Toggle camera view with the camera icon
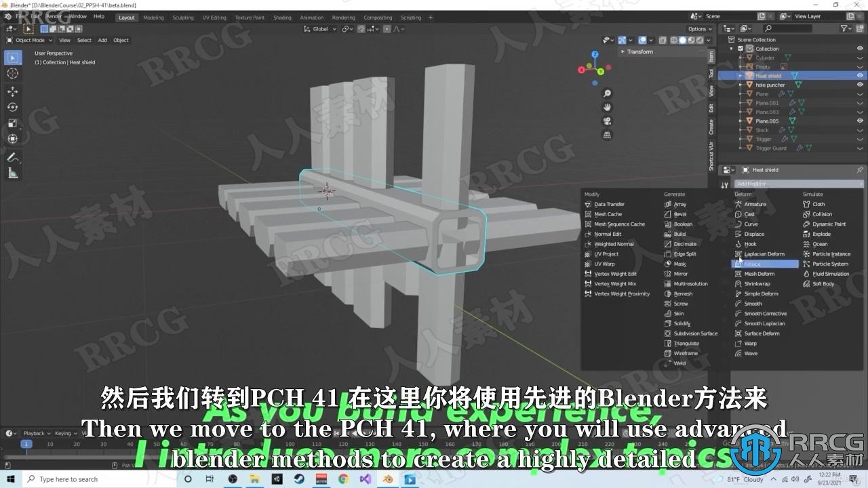Screen dimensions: 868x488 (x=607, y=121)
